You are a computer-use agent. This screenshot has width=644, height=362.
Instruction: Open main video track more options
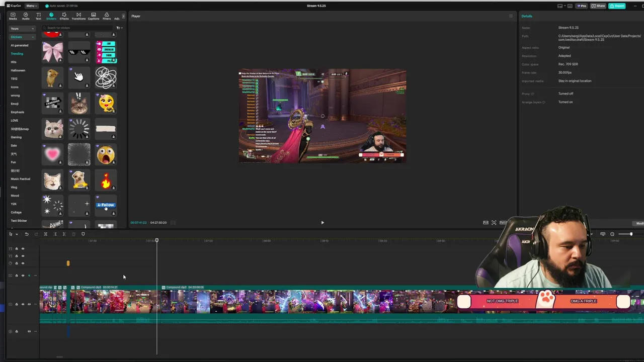pyautogui.click(x=35, y=304)
